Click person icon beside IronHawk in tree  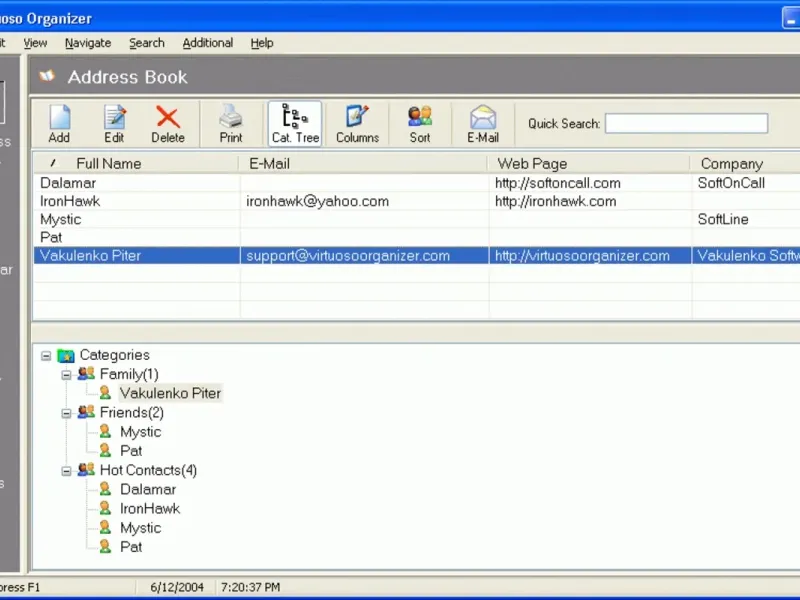coord(105,508)
